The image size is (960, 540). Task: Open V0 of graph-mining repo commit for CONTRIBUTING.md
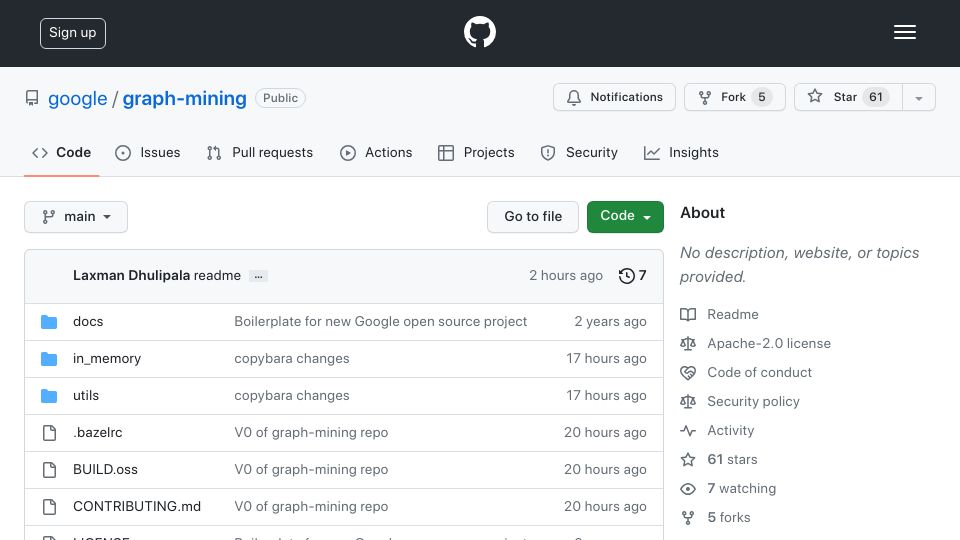point(311,506)
